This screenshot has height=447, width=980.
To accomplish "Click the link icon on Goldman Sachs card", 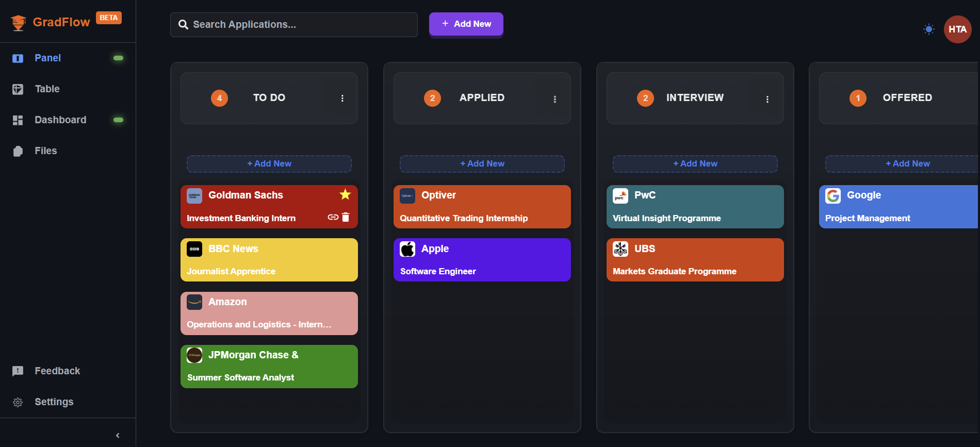I will (x=333, y=217).
